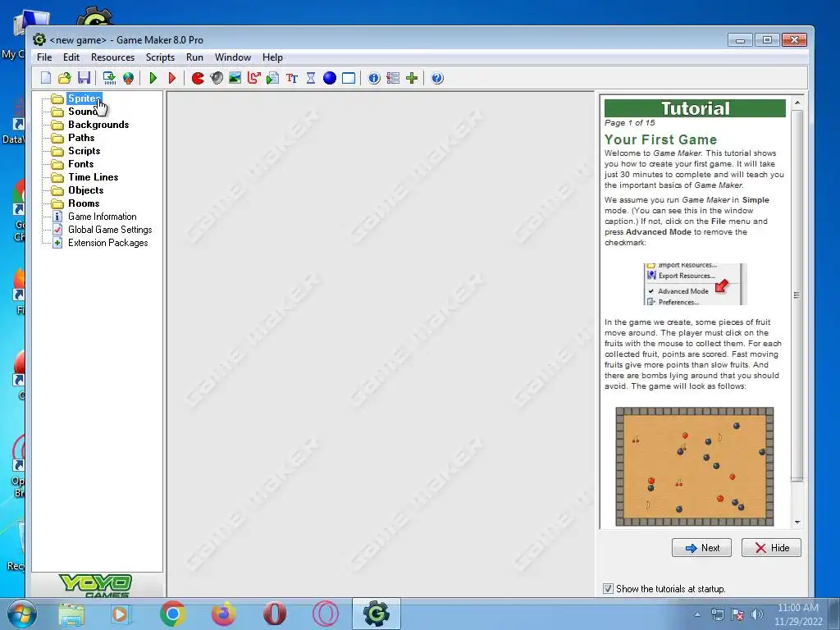Screen dimensions: 840x630
Task: Open Firefox from taskbar
Action: (x=223, y=614)
